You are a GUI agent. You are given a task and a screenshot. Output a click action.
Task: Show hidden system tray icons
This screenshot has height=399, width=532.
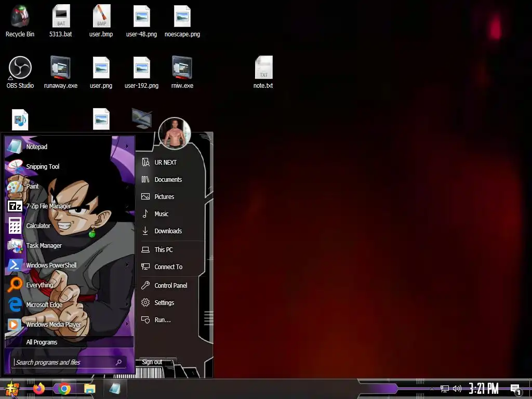432,389
